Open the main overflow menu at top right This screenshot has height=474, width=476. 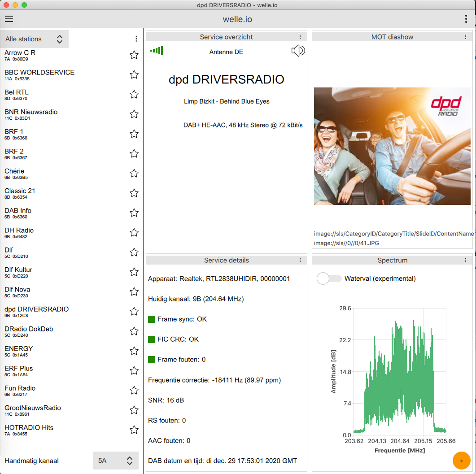click(466, 19)
